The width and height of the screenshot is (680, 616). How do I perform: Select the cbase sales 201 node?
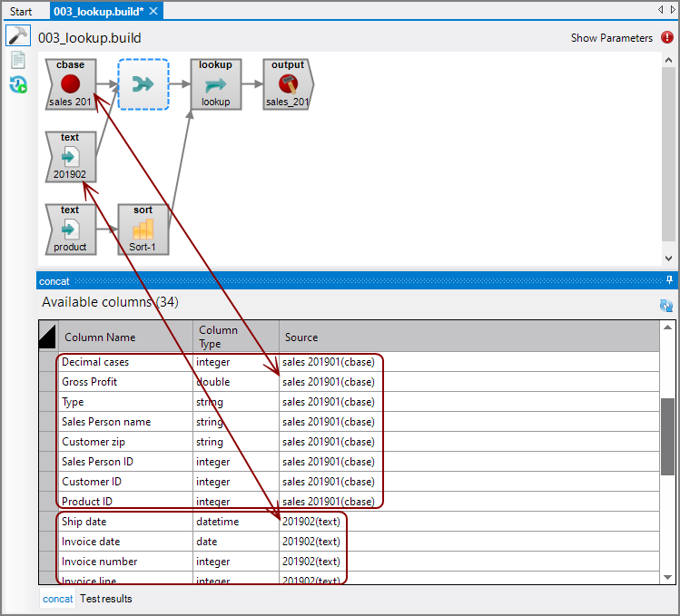tap(71, 84)
